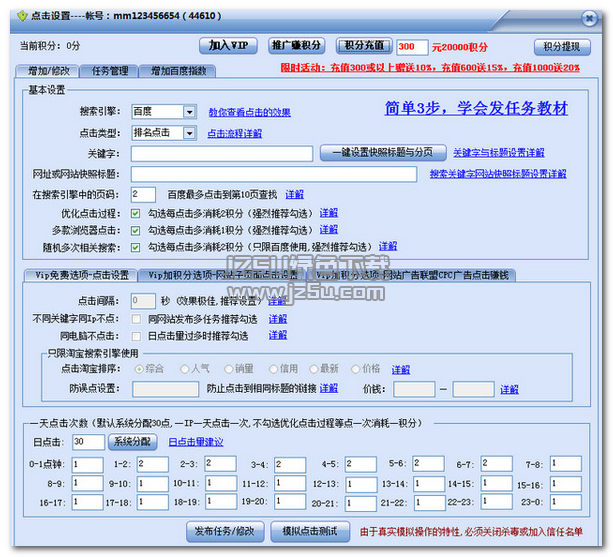The width and height of the screenshot is (613, 557).
Task: Select the 销量 Taobao sort radio button
Action: point(229,369)
